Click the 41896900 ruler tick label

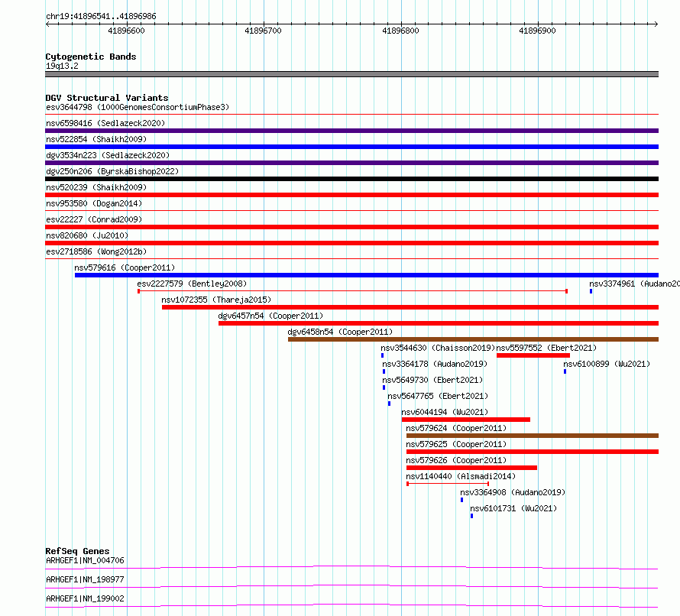(537, 31)
